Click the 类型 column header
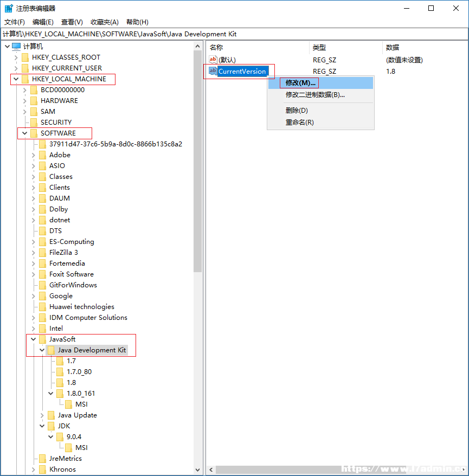This screenshot has width=469, height=476. (346, 47)
